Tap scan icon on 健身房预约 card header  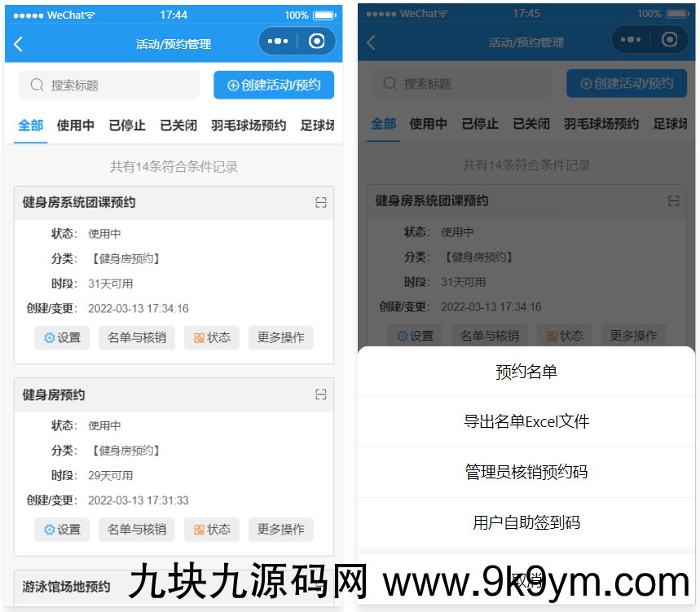tap(320, 394)
